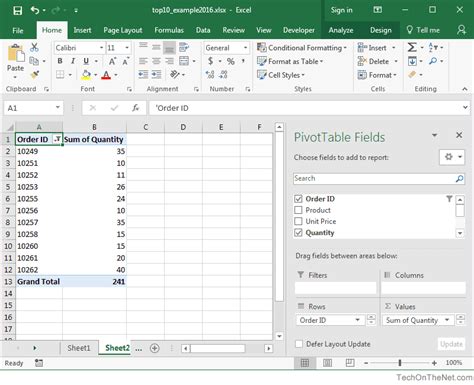Click the Percent Style icon
474x385 pixels.
click(230, 61)
